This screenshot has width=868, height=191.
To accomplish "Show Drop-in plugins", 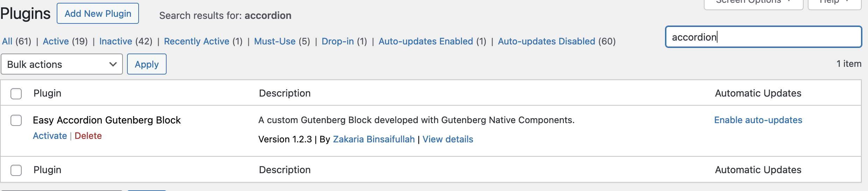I will click(x=337, y=41).
